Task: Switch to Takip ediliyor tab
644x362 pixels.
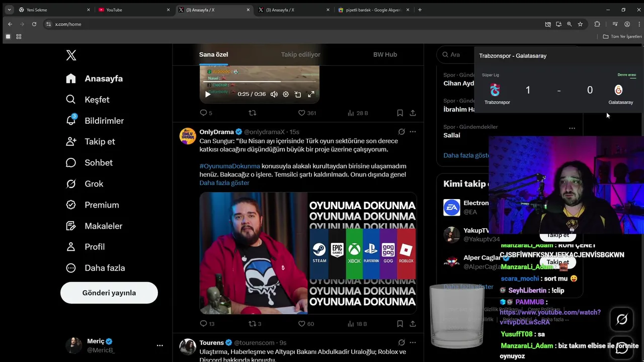Action: coord(300,54)
